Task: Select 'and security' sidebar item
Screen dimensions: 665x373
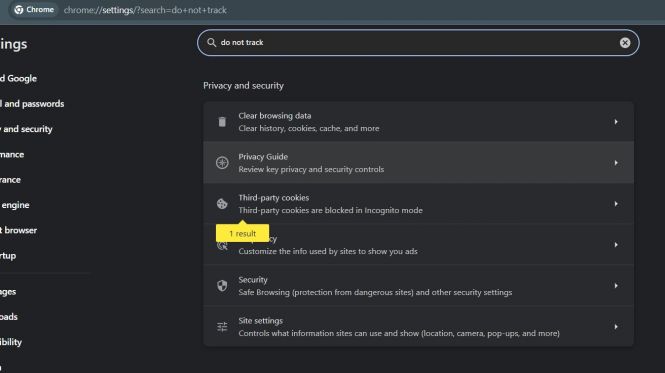Action: point(26,129)
